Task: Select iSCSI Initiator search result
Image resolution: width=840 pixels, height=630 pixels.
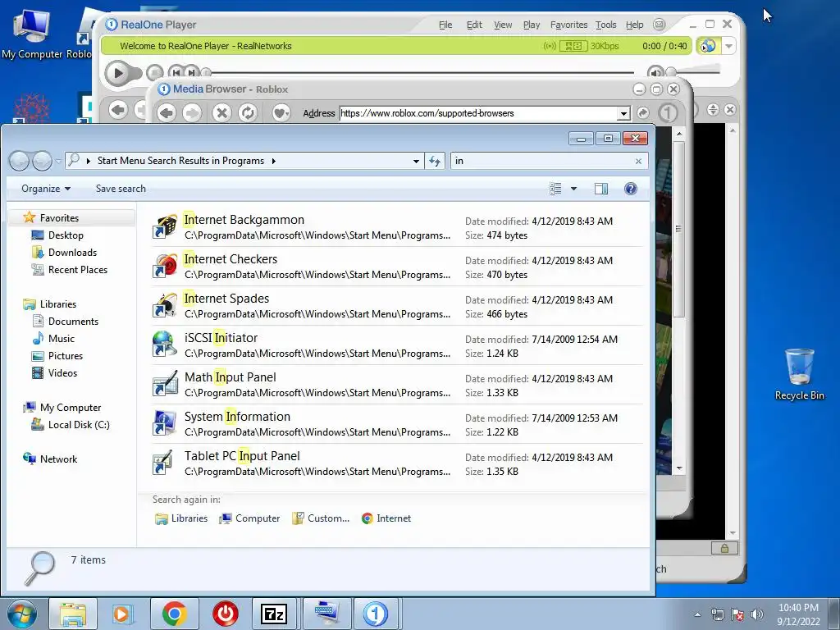Action: pos(397,345)
